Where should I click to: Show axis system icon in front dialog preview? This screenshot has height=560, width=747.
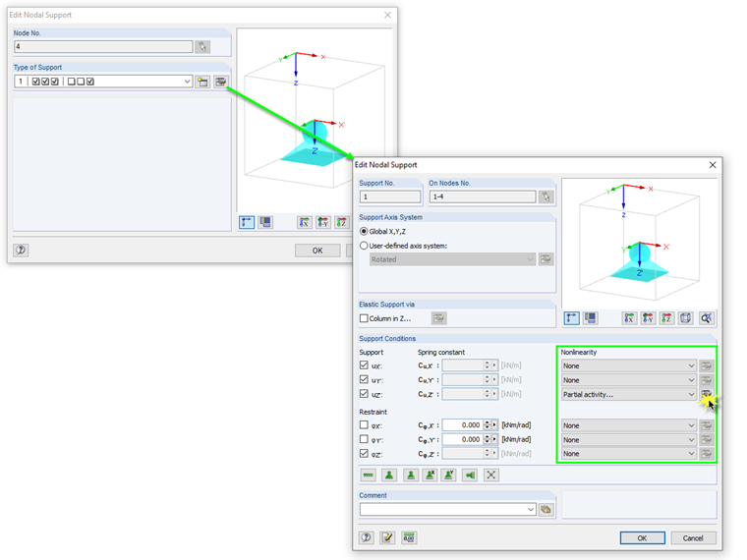pyautogui.click(x=572, y=318)
